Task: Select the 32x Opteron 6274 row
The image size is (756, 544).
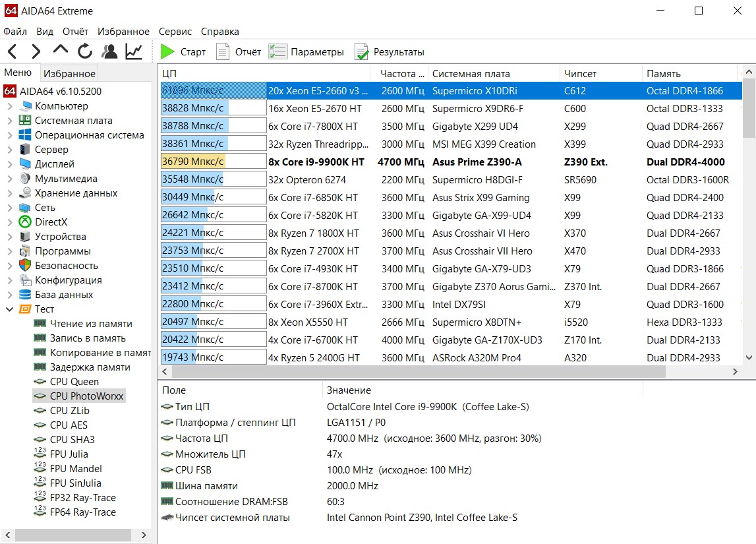Action: tap(451, 179)
